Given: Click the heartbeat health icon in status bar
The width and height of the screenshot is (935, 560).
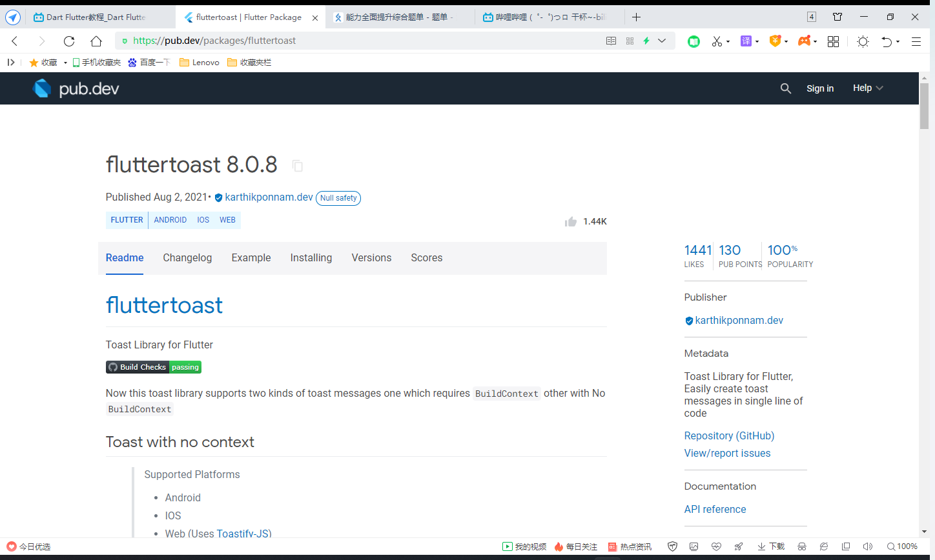Looking at the screenshot, I should click(716, 546).
